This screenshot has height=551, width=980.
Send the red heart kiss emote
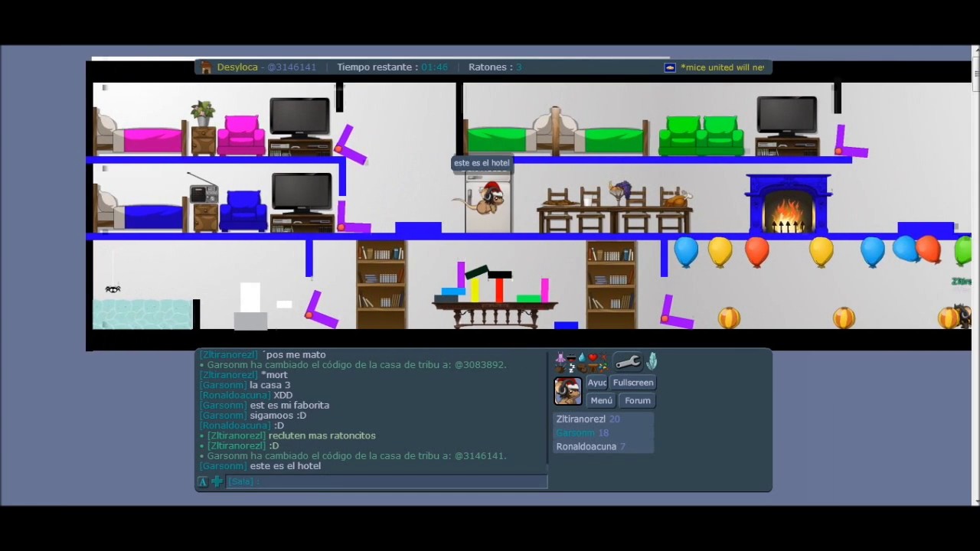(593, 357)
